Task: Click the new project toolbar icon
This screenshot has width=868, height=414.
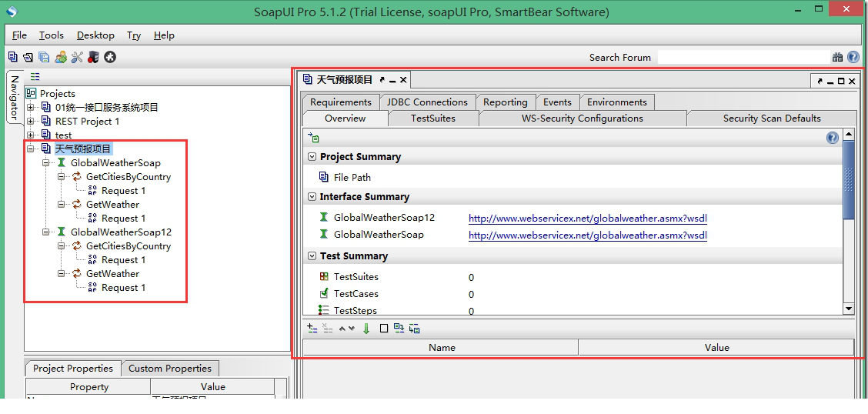Action: tap(12, 57)
